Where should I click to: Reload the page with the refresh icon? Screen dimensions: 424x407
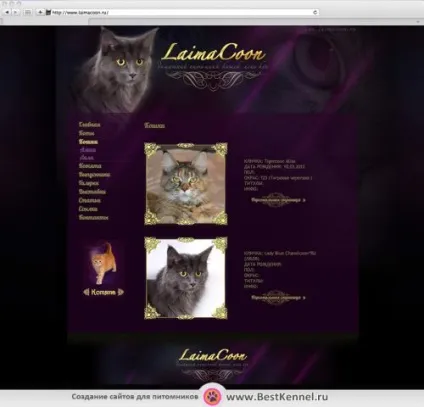315,12
